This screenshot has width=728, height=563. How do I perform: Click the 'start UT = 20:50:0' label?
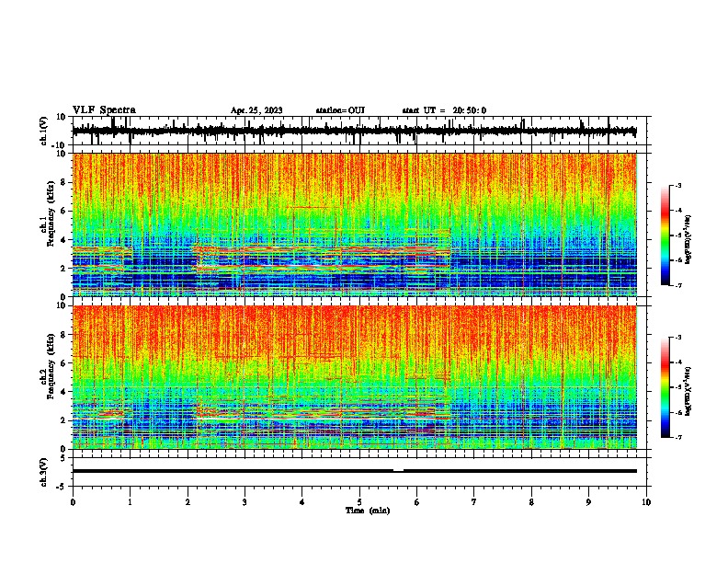point(444,110)
